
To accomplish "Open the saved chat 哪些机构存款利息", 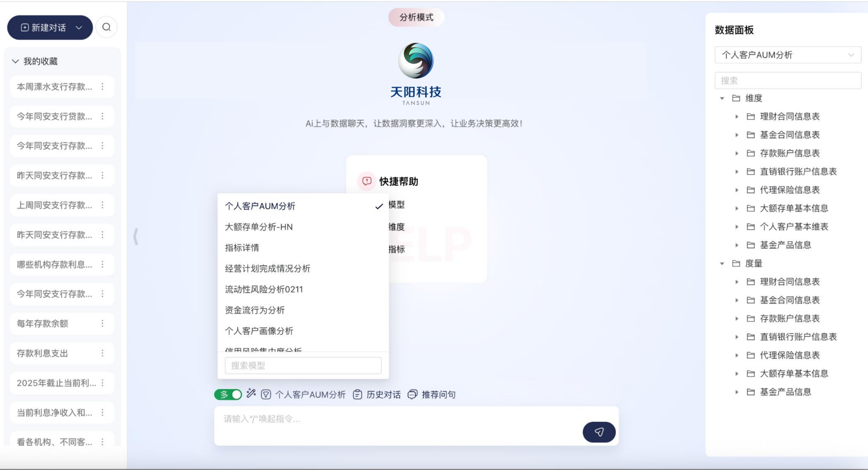I will pos(55,264).
